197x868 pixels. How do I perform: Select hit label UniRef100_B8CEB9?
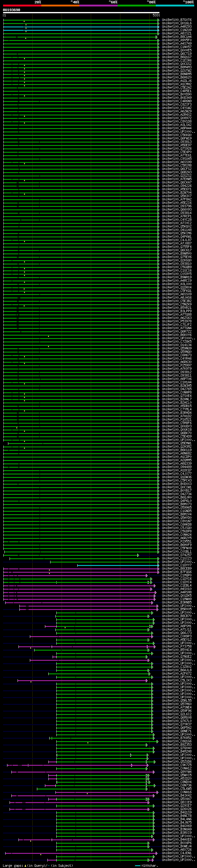click(177, 568)
